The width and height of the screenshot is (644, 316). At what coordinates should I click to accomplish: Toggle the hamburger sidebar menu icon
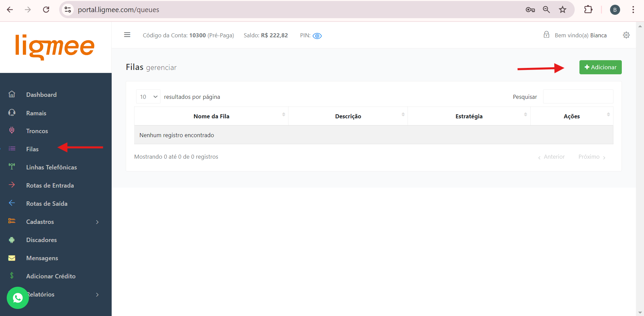click(x=127, y=35)
